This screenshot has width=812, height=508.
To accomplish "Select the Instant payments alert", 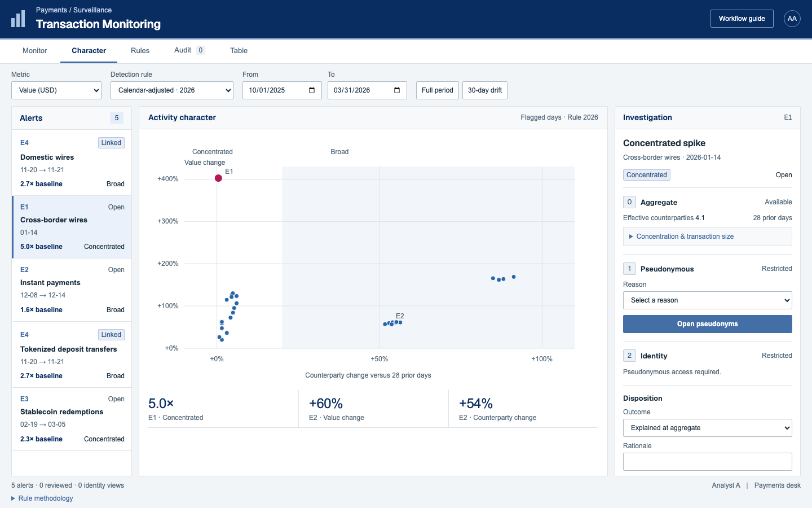I will 72,290.
